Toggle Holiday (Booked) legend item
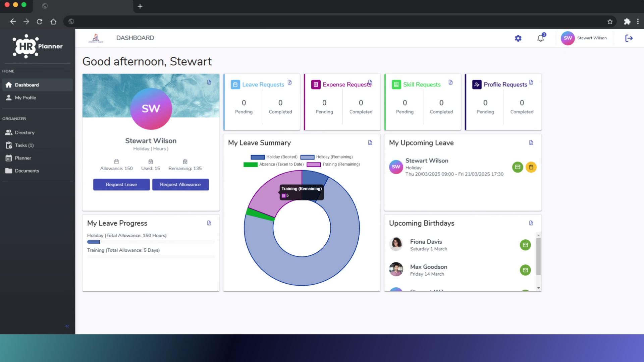Image resolution: width=644 pixels, height=362 pixels. click(274, 157)
